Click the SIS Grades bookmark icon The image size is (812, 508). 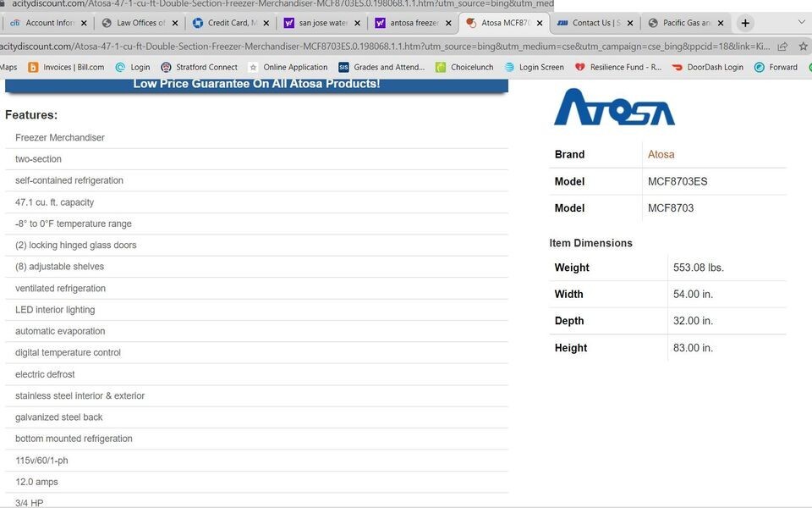coord(343,67)
